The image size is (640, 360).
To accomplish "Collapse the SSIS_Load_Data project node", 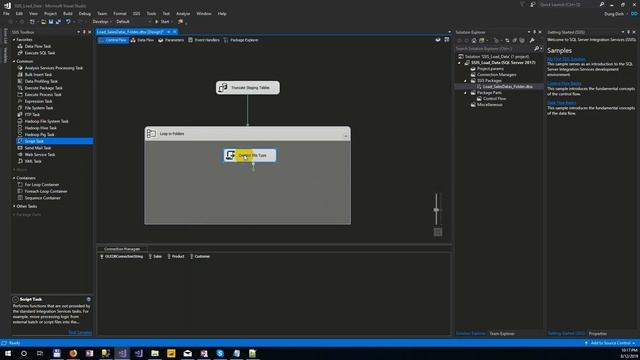I will (460, 63).
